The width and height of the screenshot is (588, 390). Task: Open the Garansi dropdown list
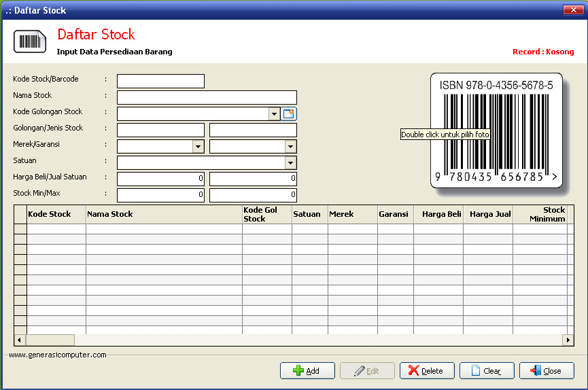pos(290,147)
